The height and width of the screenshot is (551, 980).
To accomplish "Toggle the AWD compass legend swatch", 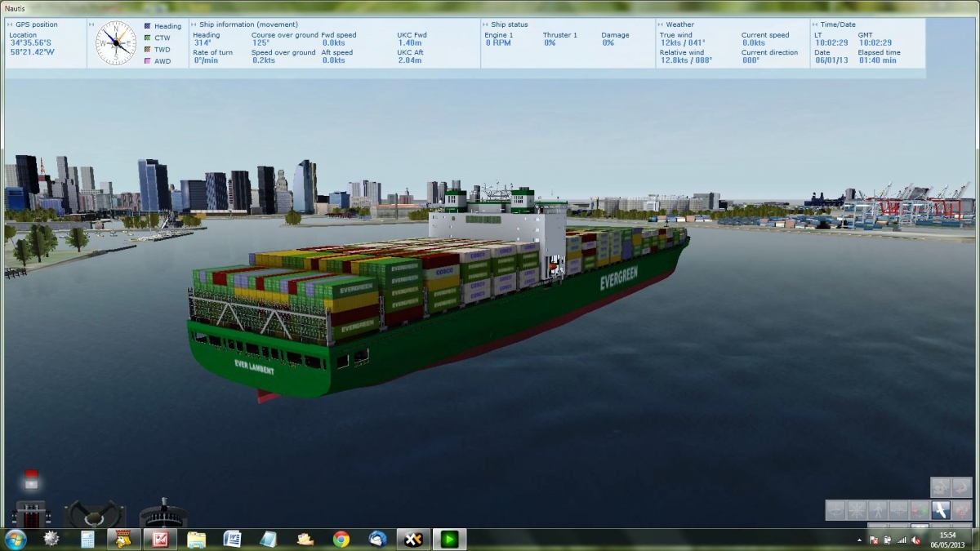I will click(147, 60).
